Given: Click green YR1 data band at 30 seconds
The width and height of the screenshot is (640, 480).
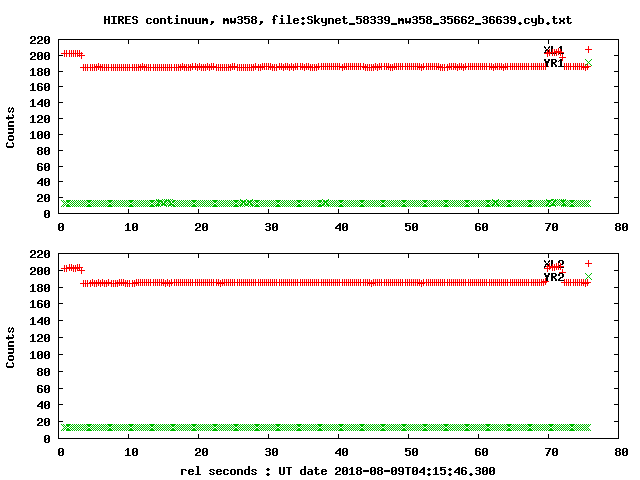Looking at the screenshot, I should pos(269,203).
